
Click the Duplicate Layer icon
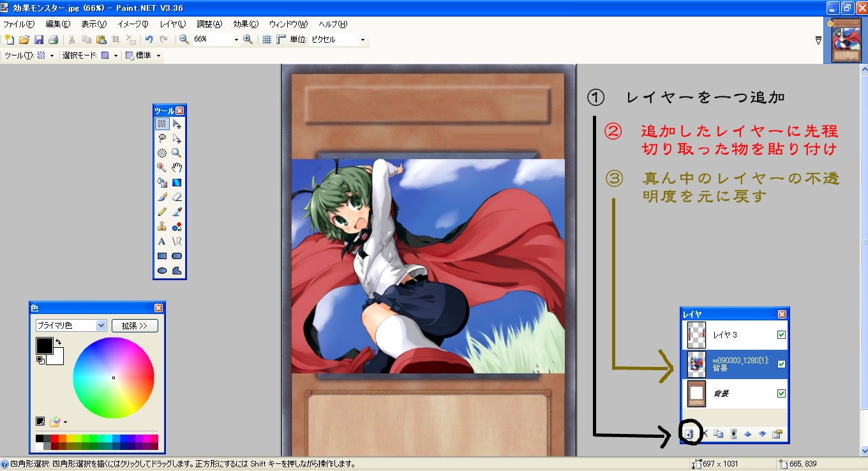pyautogui.click(x=719, y=434)
